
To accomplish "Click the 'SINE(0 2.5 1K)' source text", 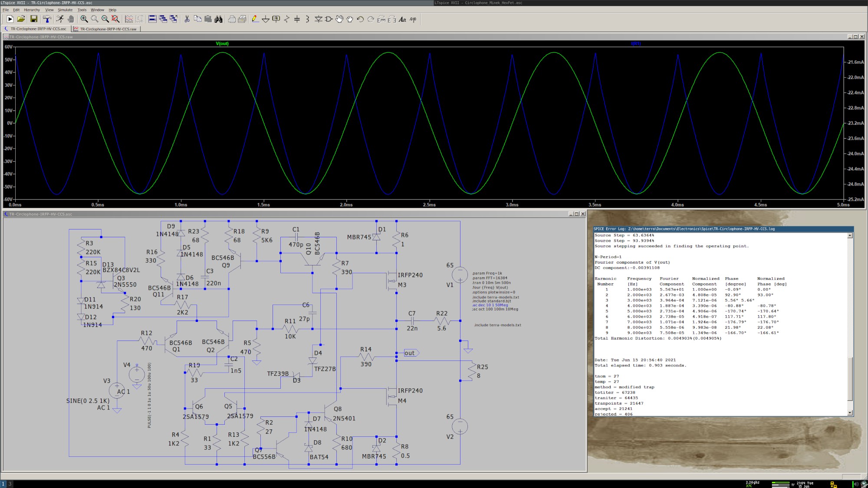I will tap(88, 401).
